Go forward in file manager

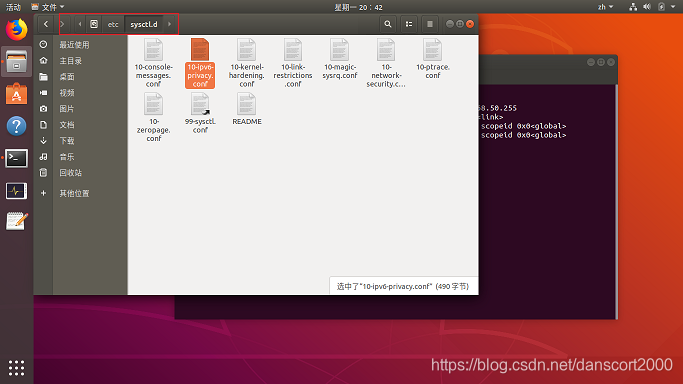coord(62,24)
